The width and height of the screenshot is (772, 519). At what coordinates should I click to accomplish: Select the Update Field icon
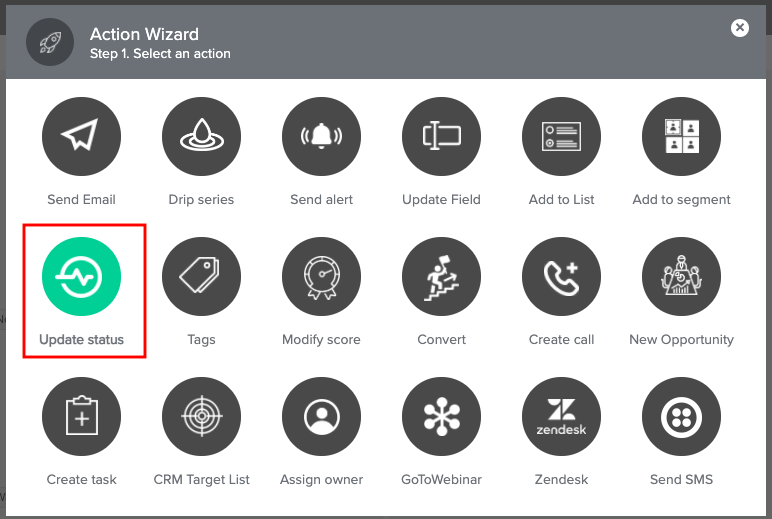point(442,136)
